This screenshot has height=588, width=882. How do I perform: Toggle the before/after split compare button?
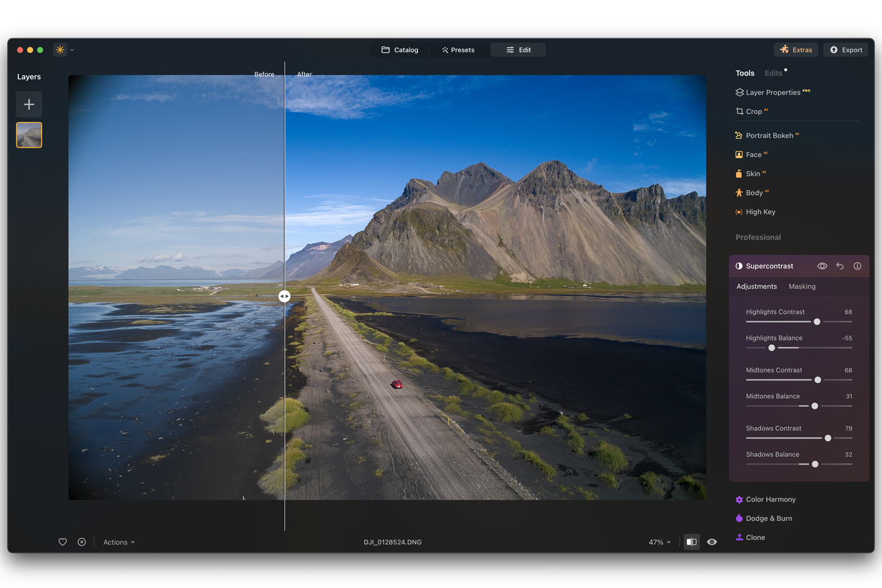[691, 542]
